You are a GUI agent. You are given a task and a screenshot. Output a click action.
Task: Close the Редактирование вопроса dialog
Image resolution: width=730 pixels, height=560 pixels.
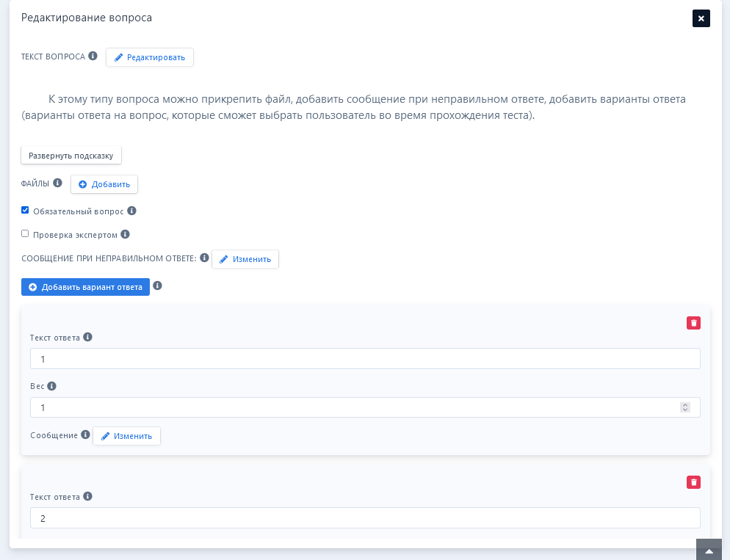701,18
